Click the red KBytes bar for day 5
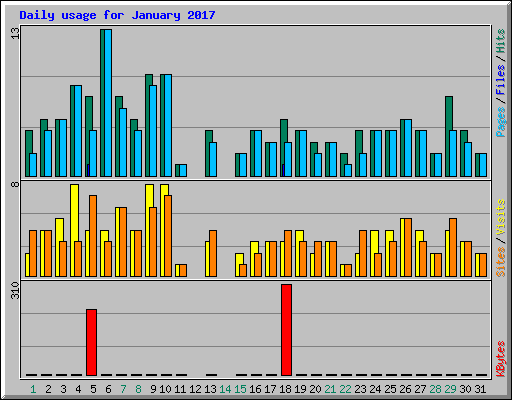512x400 pixels. 91,342
